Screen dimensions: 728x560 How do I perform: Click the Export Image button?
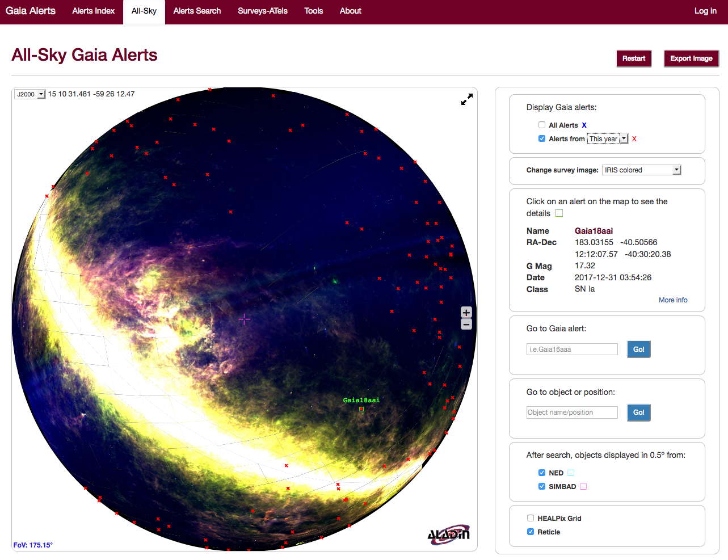pos(691,58)
